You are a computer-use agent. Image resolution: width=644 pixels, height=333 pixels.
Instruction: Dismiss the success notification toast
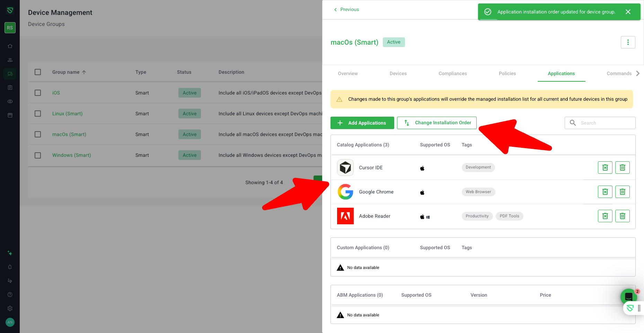click(628, 12)
